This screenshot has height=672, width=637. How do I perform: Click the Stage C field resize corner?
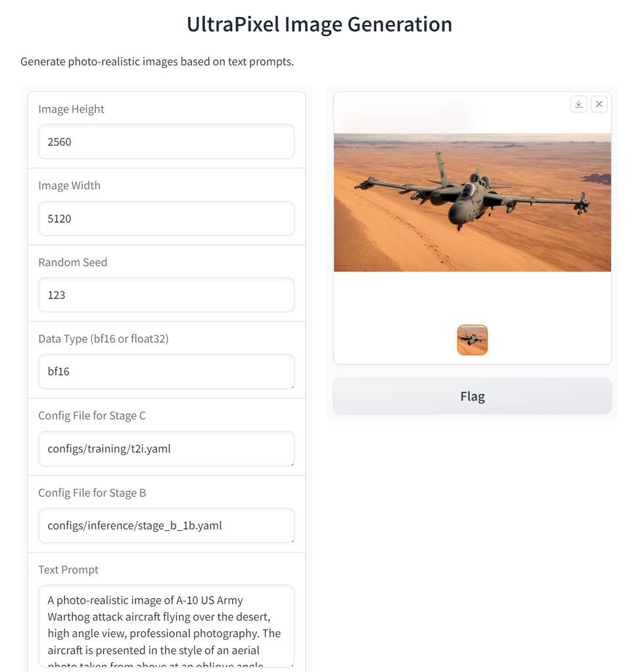pos(291,463)
